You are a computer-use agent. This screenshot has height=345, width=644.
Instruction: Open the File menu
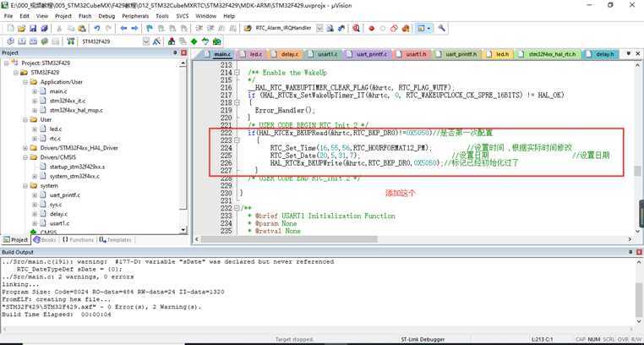[8, 16]
